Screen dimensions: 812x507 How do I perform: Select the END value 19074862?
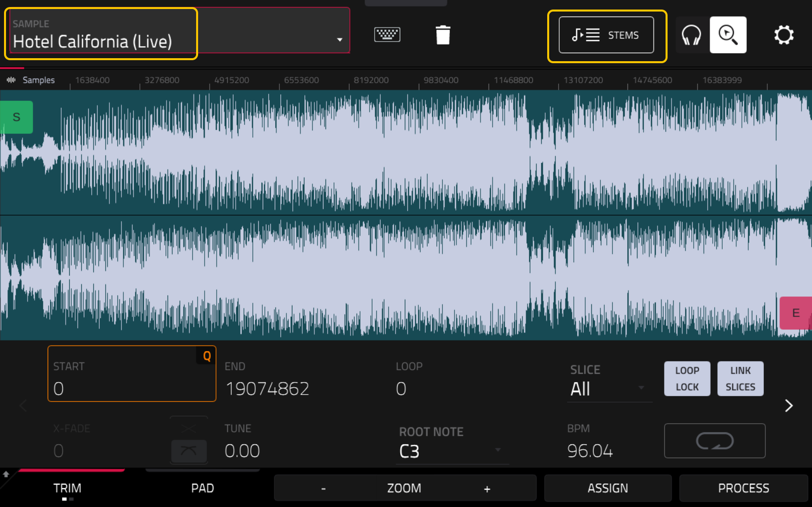267,389
